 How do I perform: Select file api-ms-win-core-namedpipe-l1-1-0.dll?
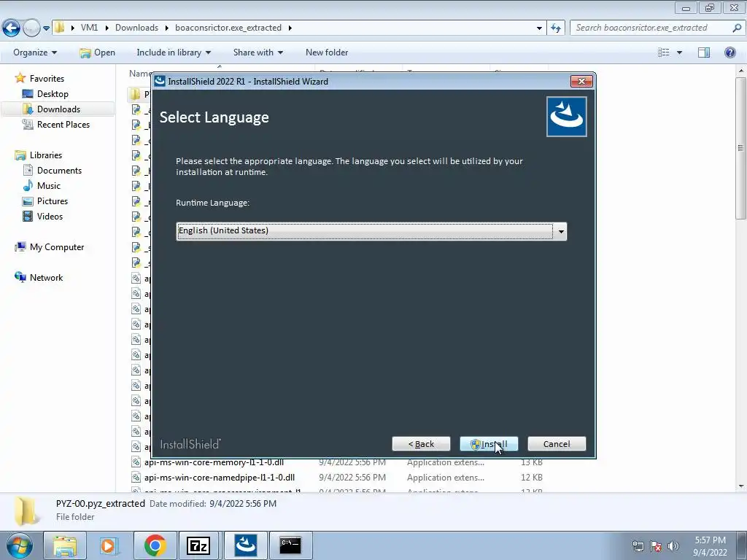point(219,477)
